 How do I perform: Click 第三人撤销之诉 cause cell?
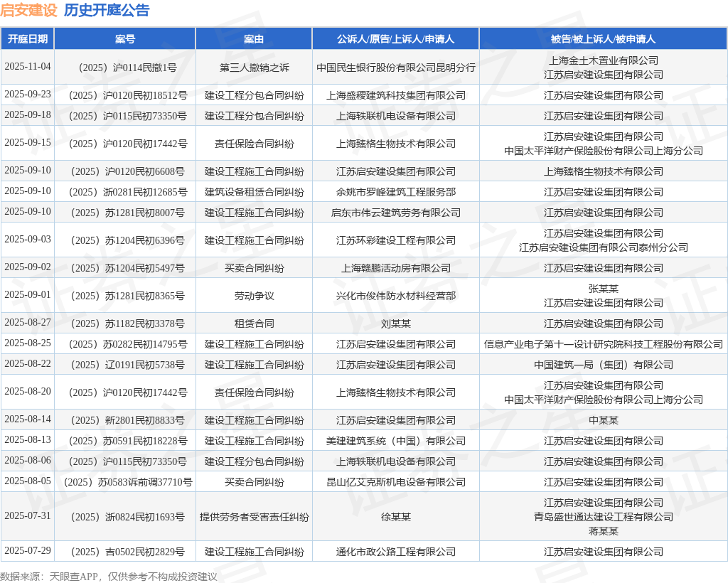pyautogui.click(x=254, y=68)
